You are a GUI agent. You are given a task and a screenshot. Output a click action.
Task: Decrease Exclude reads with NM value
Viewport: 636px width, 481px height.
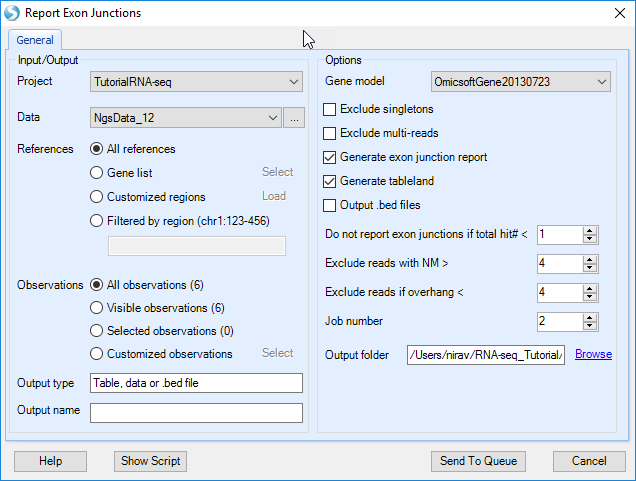click(590, 268)
